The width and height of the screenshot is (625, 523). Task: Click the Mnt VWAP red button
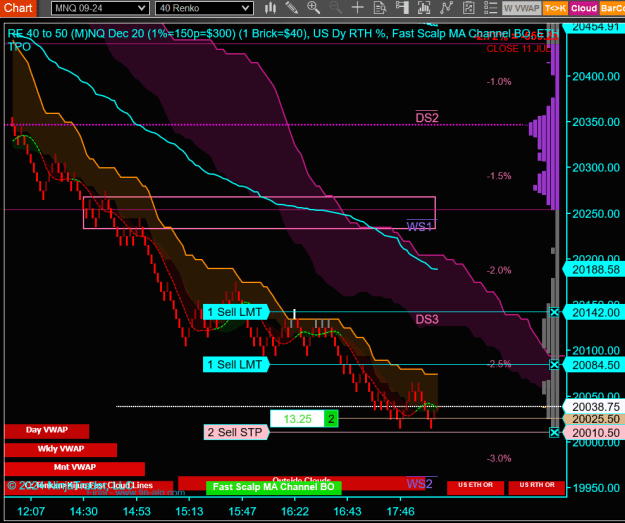[75, 468]
